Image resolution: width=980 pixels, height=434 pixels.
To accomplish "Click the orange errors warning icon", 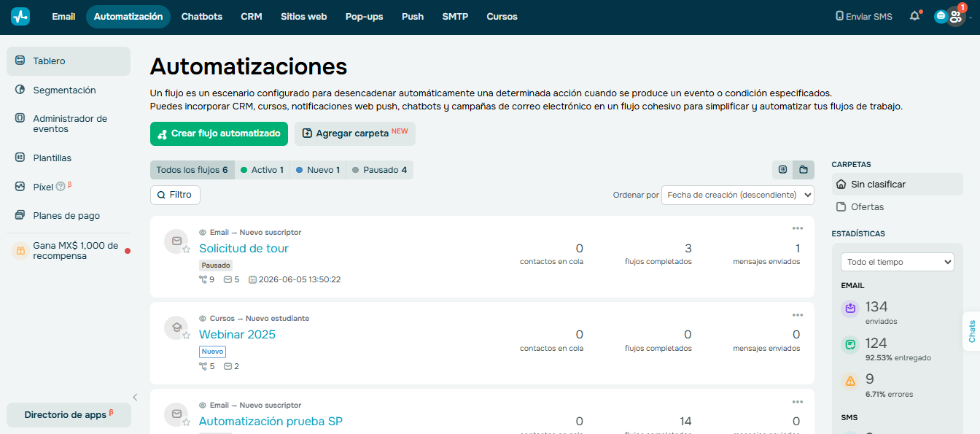I will (850, 381).
